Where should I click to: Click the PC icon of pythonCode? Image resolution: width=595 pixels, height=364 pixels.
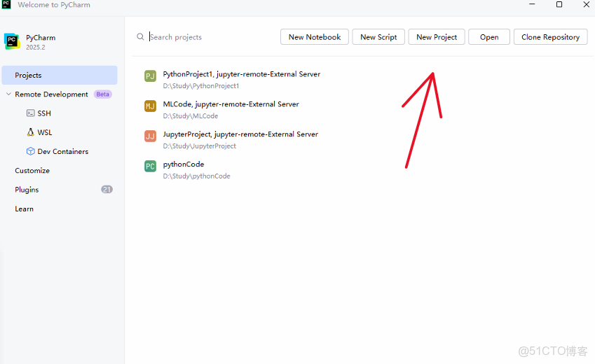pos(150,166)
